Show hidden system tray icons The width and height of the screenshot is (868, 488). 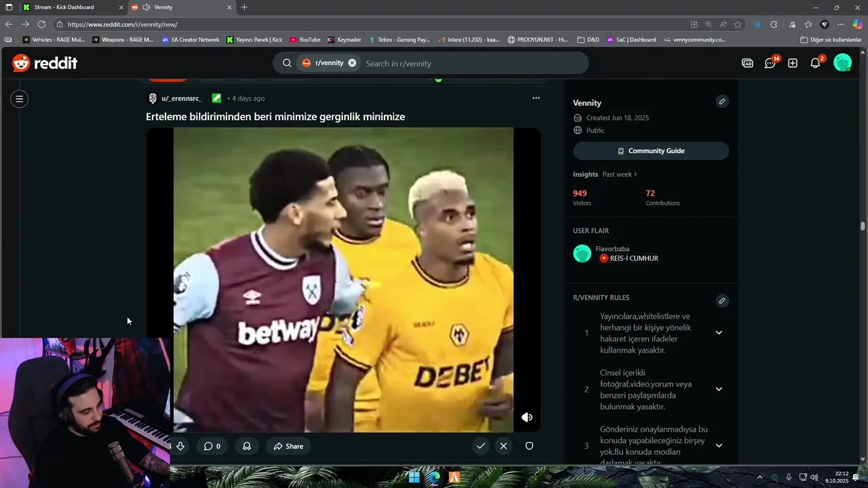pos(759,477)
